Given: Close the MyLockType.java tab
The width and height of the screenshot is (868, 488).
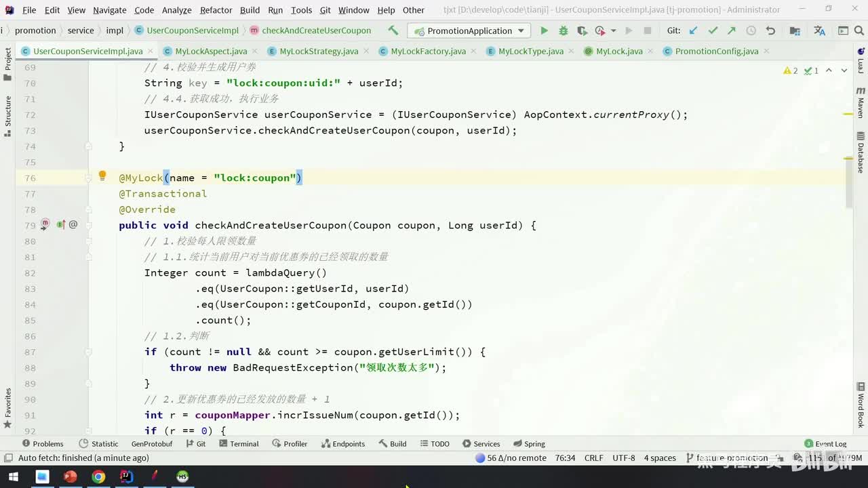Looking at the screenshot, I should pyautogui.click(x=571, y=52).
